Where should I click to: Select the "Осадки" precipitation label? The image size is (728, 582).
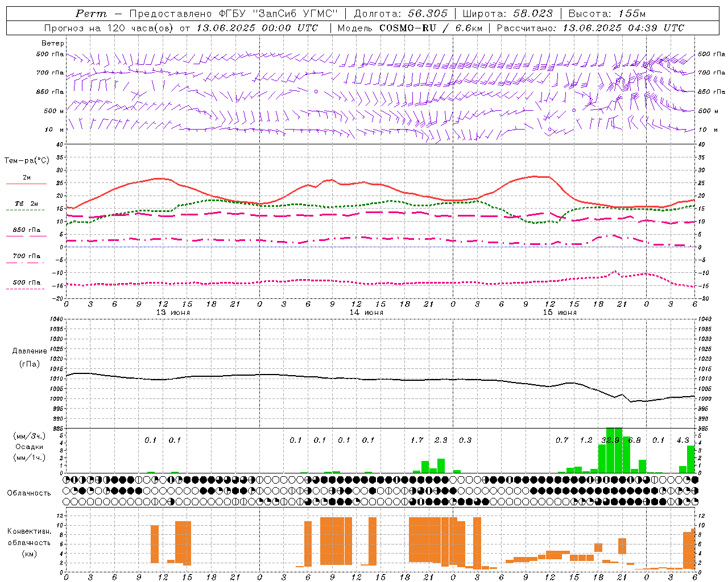[x=29, y=447]
